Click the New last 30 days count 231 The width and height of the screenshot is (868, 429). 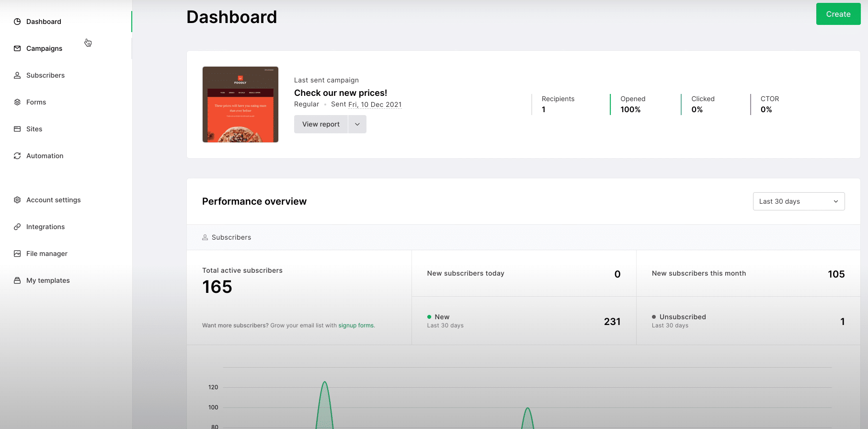coord(612,322)
